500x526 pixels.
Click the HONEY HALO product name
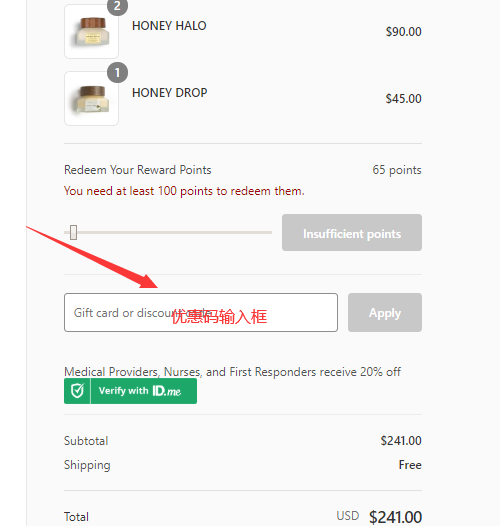tap(169, 26)
